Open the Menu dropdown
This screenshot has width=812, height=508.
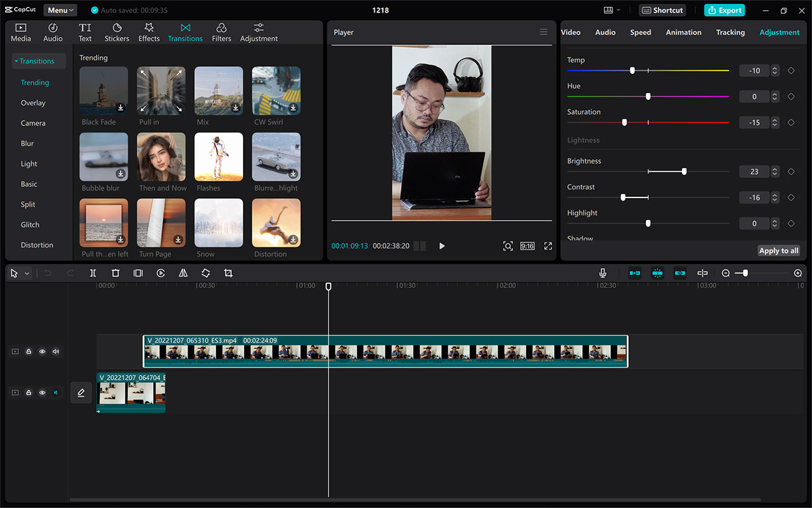point(60,10)
